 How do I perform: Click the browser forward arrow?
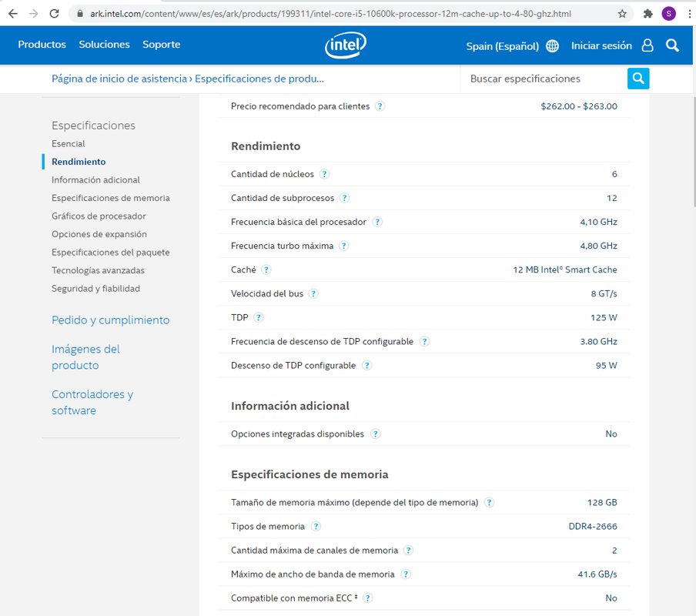tap(33, 14)
